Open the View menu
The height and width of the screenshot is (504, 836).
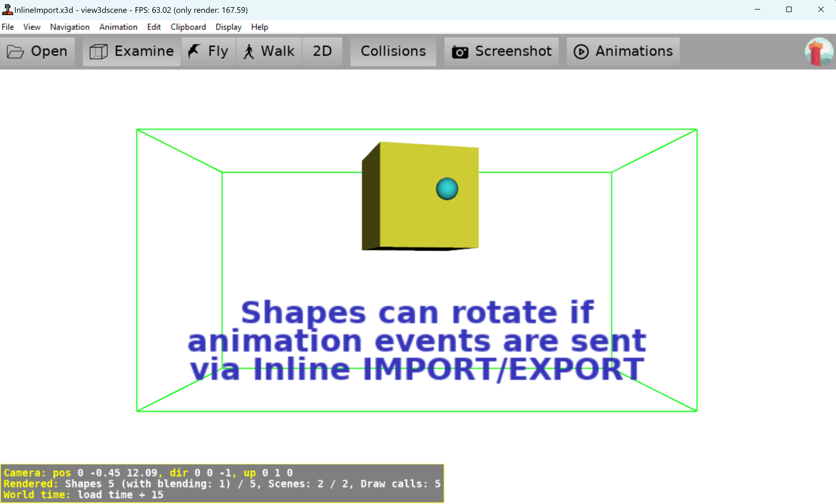[32, 27]
